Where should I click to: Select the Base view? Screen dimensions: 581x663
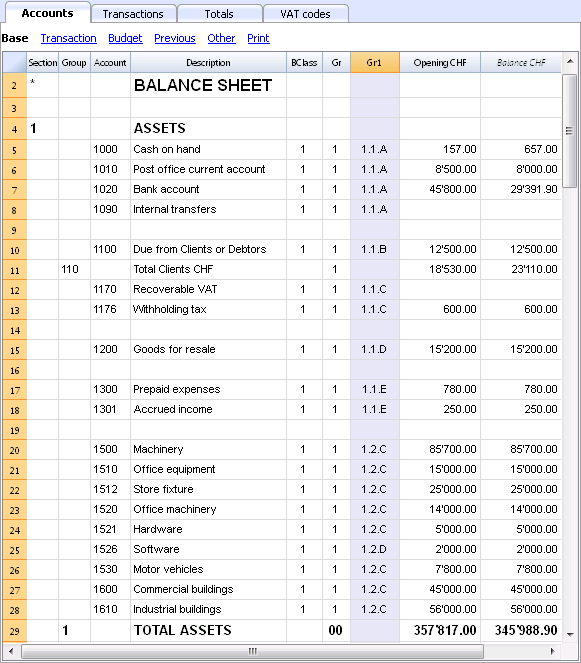click(x=15, y=38)
